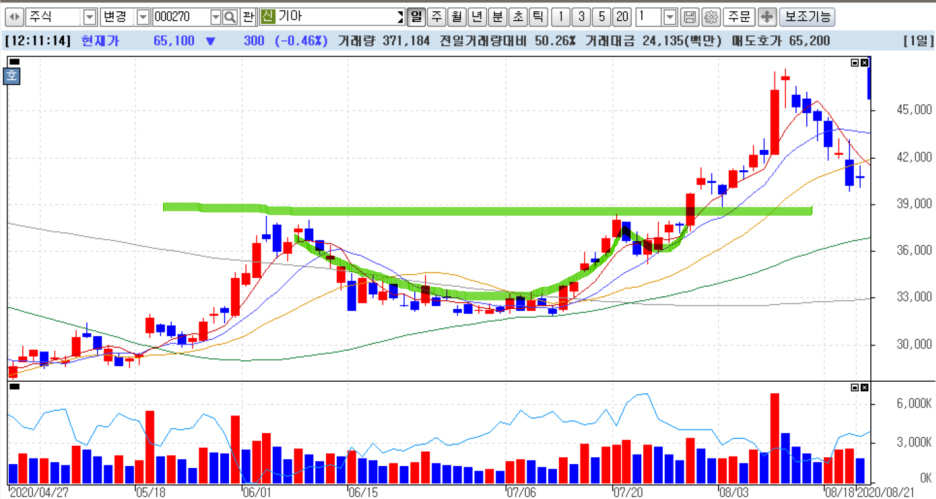
Task: Open the 변경 dropdown arrow
Action: (143, 17)
